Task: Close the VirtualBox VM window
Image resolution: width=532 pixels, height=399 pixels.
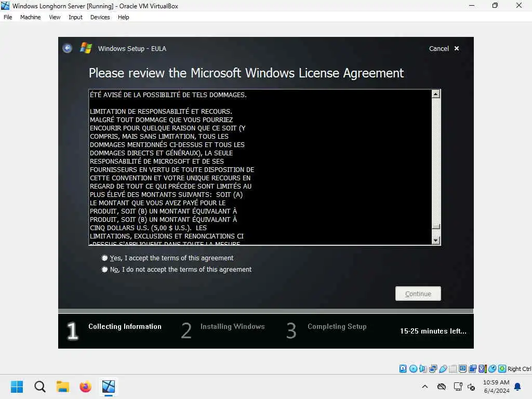Action: click(x=519, y=5)
